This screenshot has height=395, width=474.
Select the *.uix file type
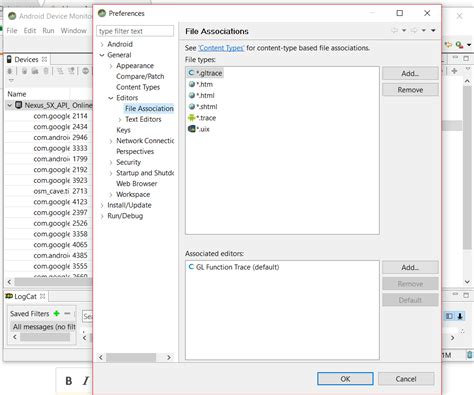tap(199, 129)
